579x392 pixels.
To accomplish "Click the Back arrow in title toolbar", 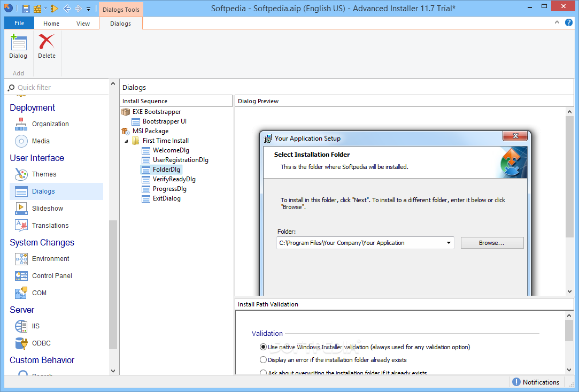I will coord(67,8).
